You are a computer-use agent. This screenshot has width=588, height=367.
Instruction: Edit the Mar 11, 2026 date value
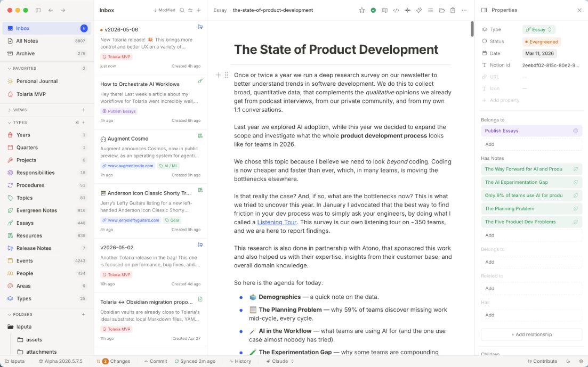coord(539,54)
